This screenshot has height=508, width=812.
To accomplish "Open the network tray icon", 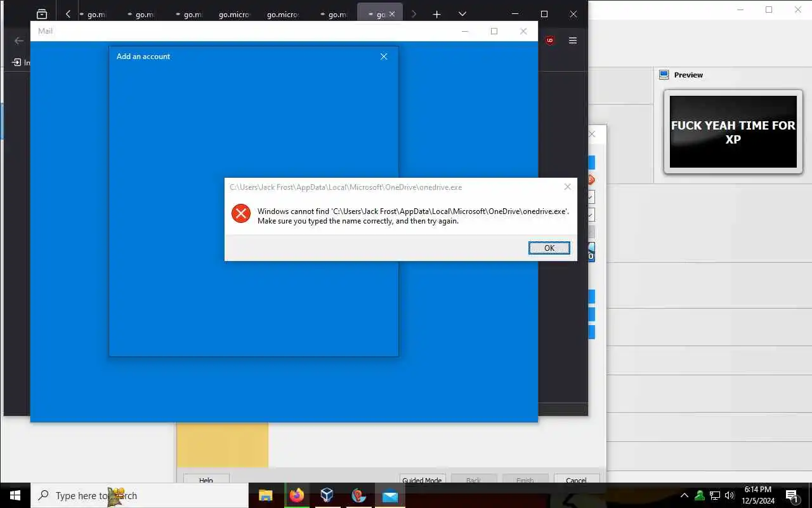I will click(x=715, y=495).
